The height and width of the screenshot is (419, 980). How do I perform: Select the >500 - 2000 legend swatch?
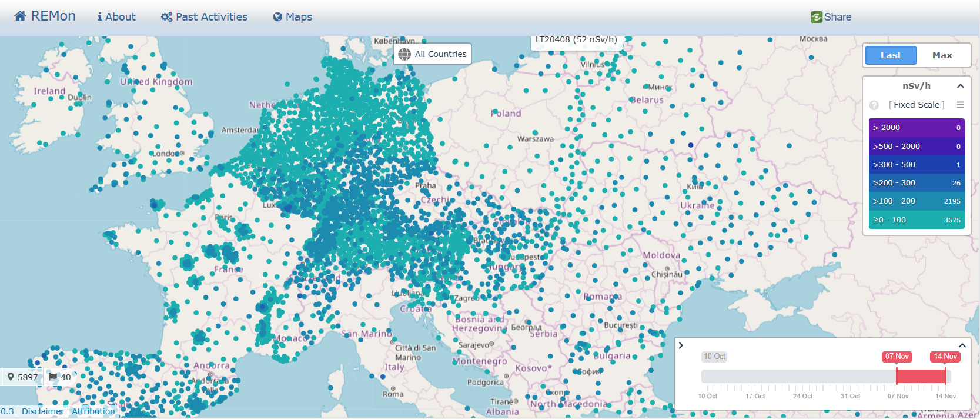[x=917, y=146]
